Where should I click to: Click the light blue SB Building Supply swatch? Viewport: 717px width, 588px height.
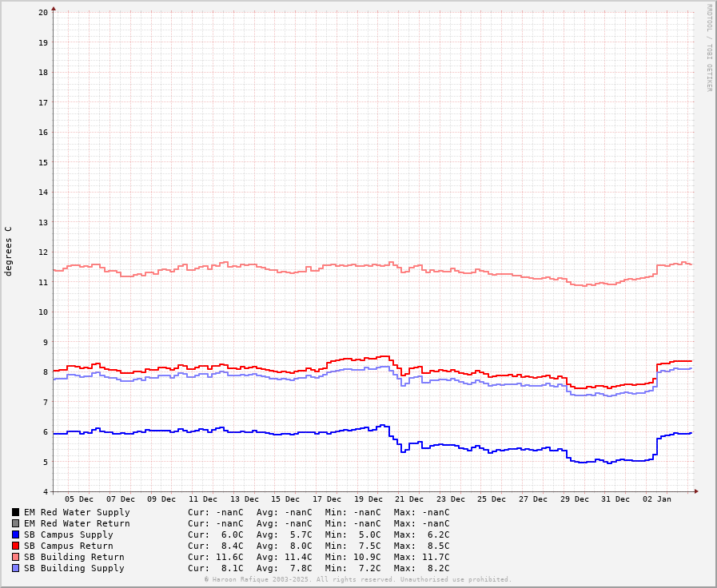pyautogui.click(x=15, y=568)
